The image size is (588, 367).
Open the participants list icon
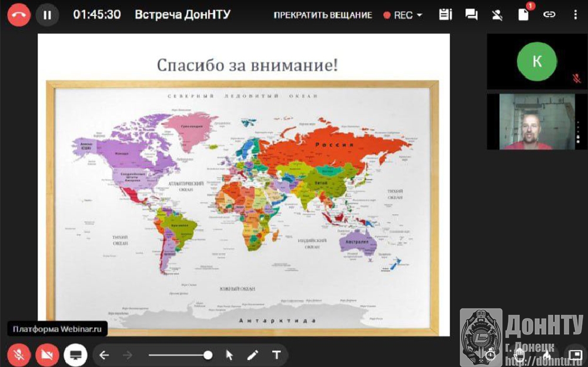[497, 15]
